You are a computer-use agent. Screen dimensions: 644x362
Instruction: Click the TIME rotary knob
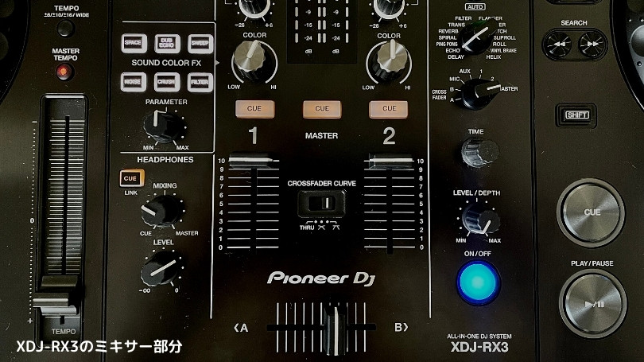pos(479,153)
